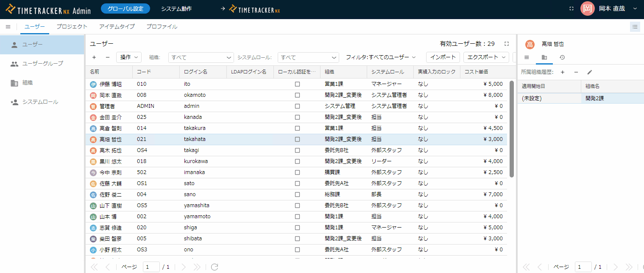The image size is (644, 273).
Task: Select the システム動作 button in header
Action: coord(176,8)
